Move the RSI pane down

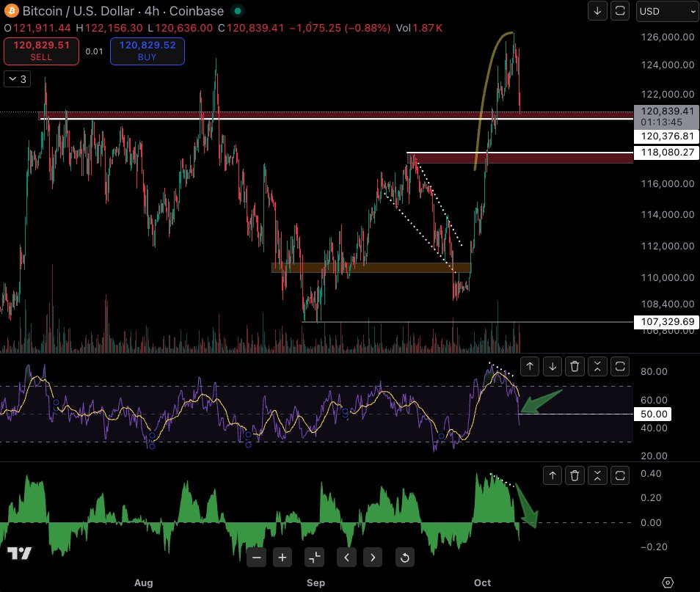(553, 366)
